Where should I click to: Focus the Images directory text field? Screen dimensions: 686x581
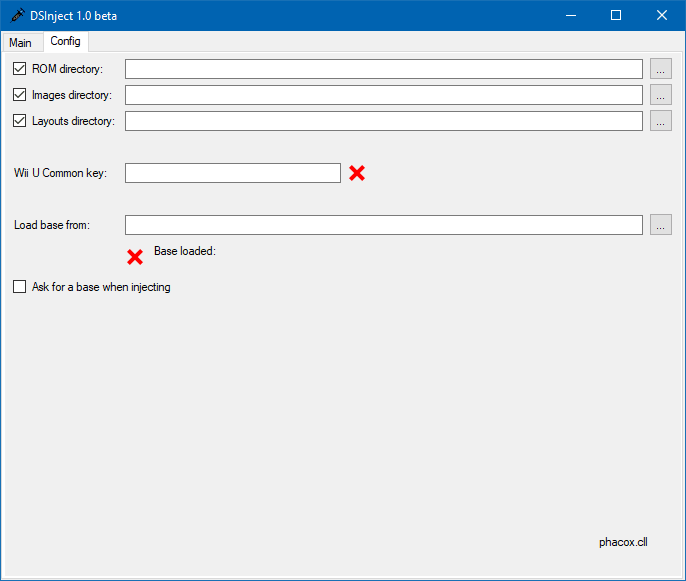pos(384,95)
